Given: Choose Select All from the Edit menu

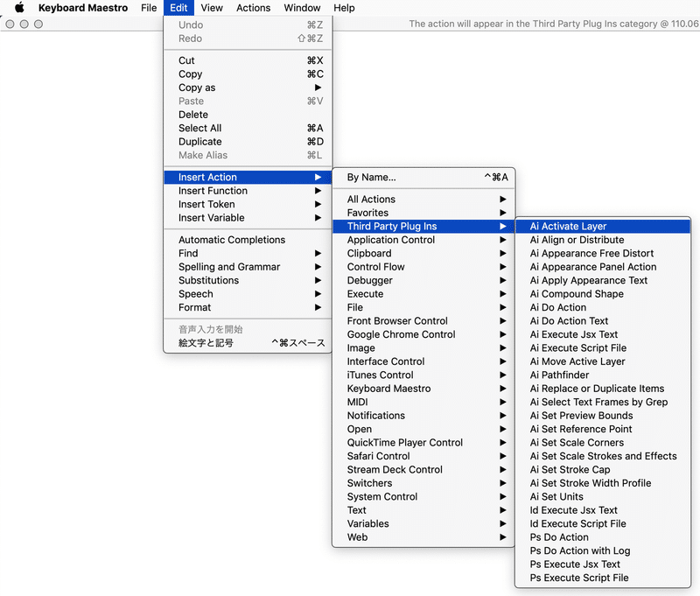Looking at the screenshot, I should 248,128.
